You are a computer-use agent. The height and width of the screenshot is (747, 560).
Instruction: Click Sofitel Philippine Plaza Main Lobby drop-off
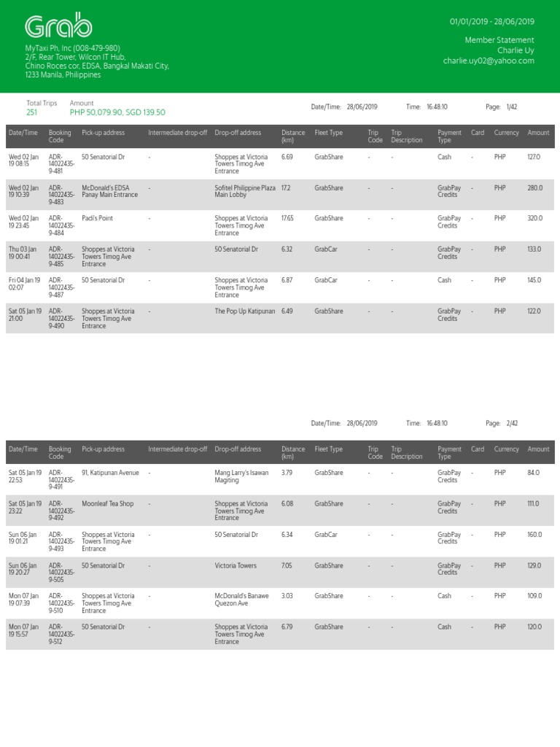[x=245, y=191]
